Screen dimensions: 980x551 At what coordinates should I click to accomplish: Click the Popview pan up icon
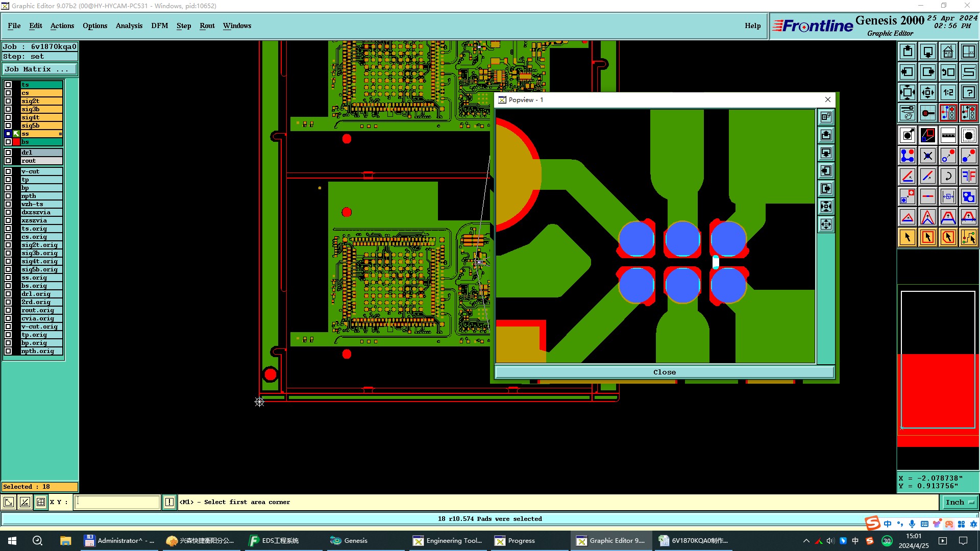coord(826,135)
